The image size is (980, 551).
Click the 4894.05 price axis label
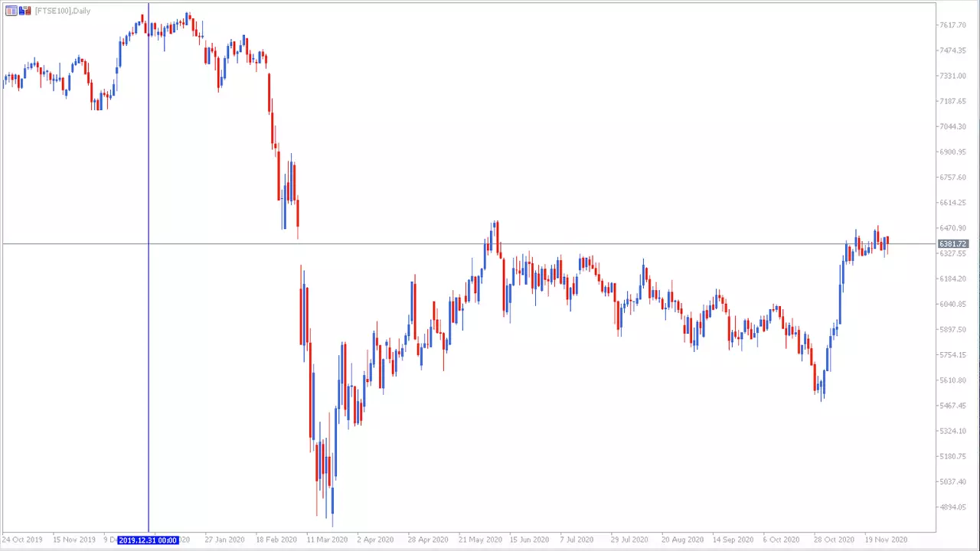click(x=952, y=507)
